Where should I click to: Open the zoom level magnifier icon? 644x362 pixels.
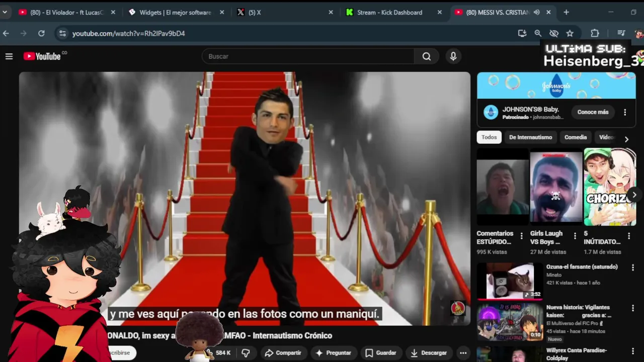coord(538,33)
